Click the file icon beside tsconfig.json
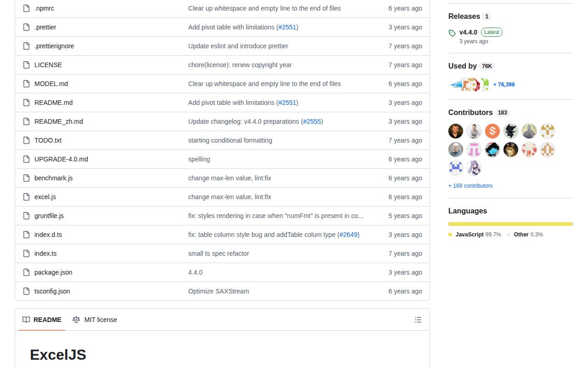This screenshot has height=368, width=588. [27, 291]
